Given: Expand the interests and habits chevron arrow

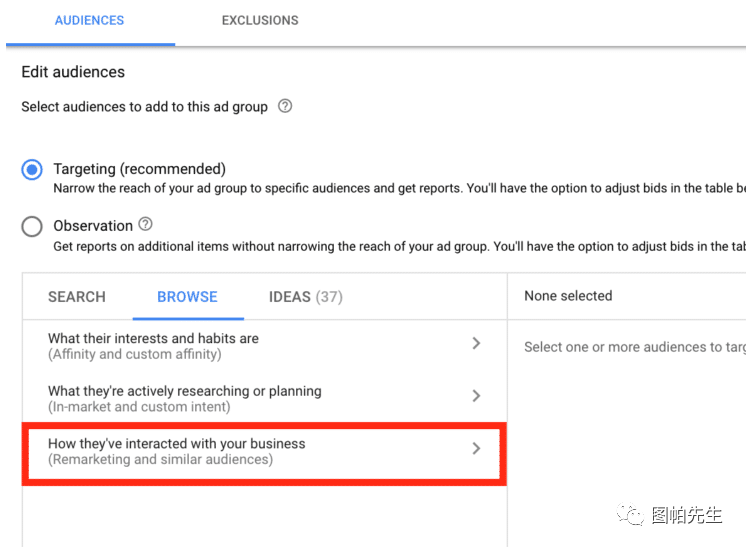Looking at the screenshot, I should pyautogui.click(x=476, y=343).
